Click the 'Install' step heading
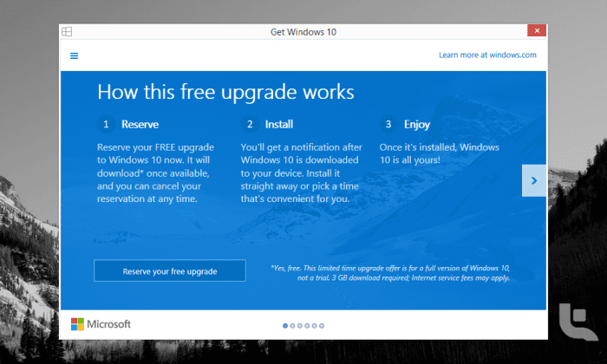This screenshot has width=607, height=364. [x=279, y=124]
